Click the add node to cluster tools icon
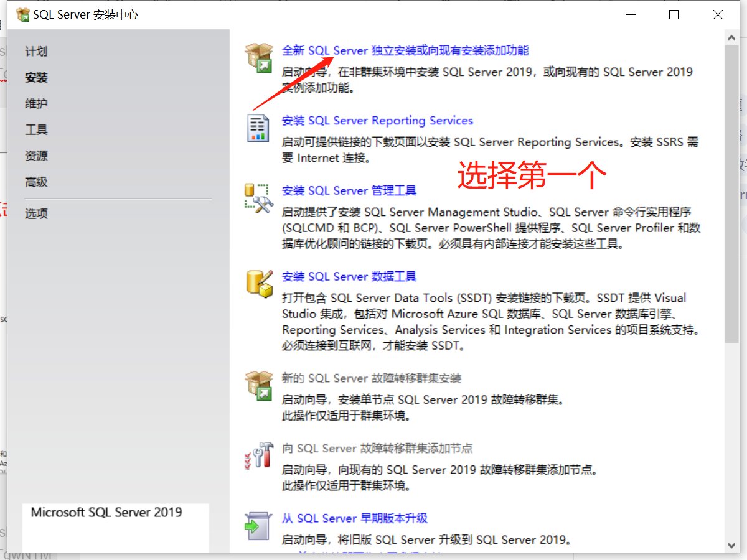747x560 pixels. pos(258,455)
